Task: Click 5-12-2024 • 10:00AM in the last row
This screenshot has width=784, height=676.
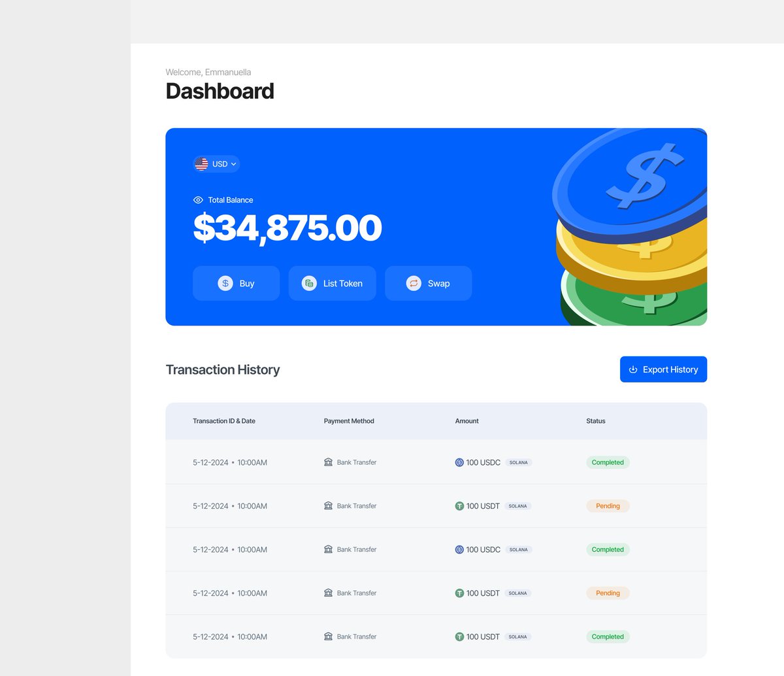Action: pyautogui.click(x=230, y=637)
